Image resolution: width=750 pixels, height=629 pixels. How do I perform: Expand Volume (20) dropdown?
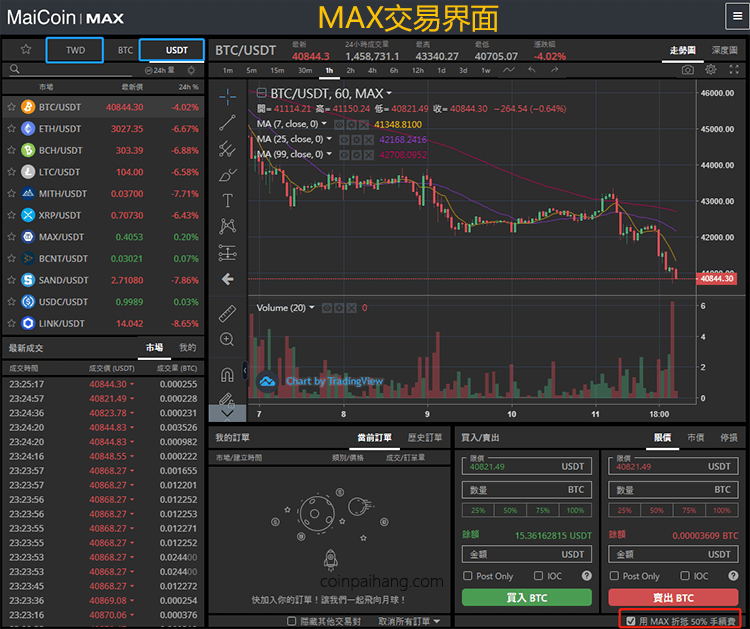pos(312,307)
